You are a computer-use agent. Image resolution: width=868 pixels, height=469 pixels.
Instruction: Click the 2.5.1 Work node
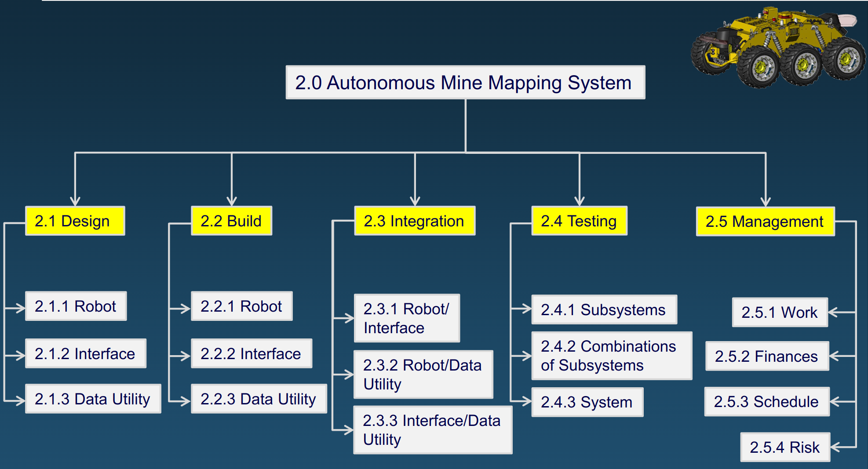(x=779, y=313)
